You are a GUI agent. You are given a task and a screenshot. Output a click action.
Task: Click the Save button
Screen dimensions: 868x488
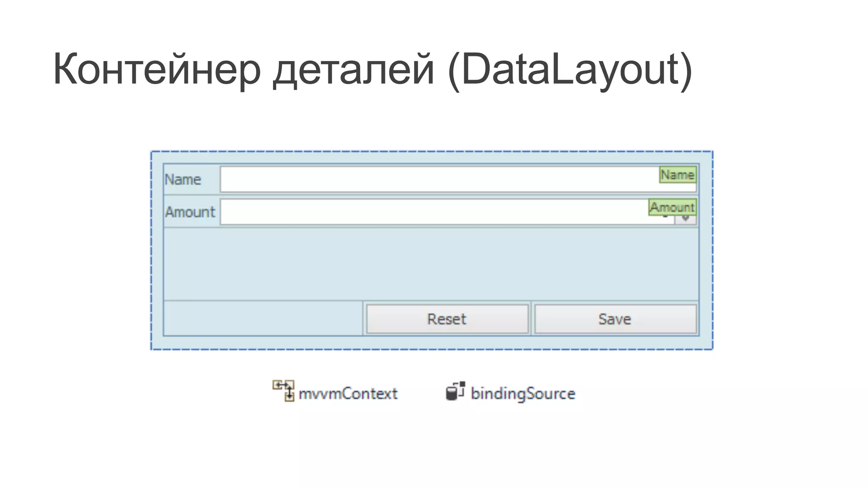tap(615, 319)
